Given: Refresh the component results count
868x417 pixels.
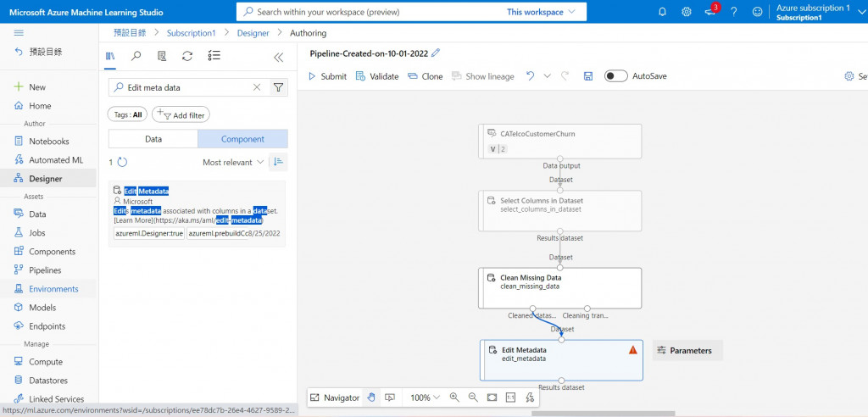Looking at the screenshot, I should (122, 162).
